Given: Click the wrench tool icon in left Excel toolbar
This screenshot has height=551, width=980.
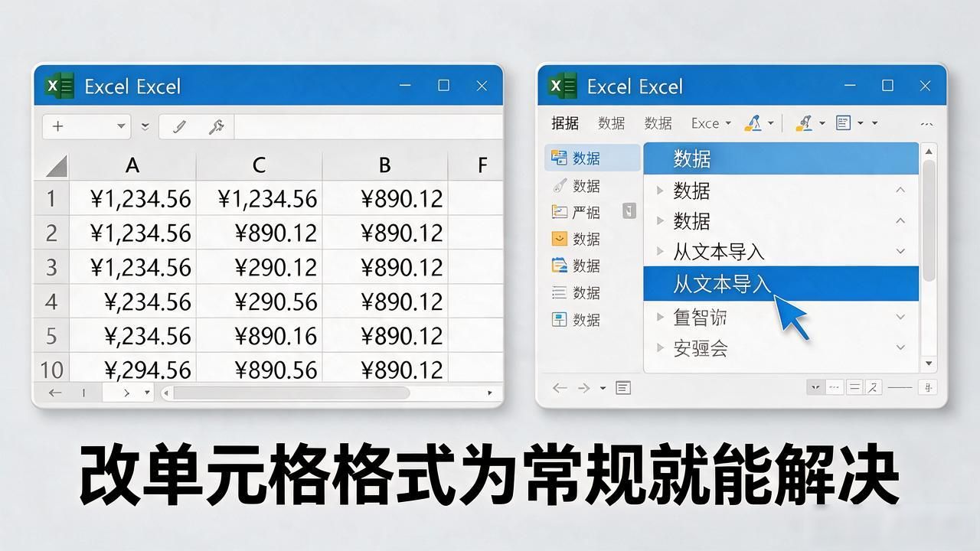Looking at the screenshot, I should (x=216, y=127).
